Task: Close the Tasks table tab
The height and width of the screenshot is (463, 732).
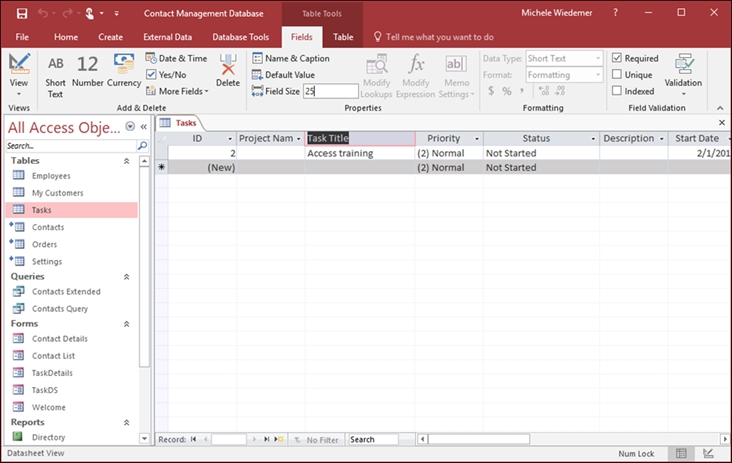Action: (722, 123)
